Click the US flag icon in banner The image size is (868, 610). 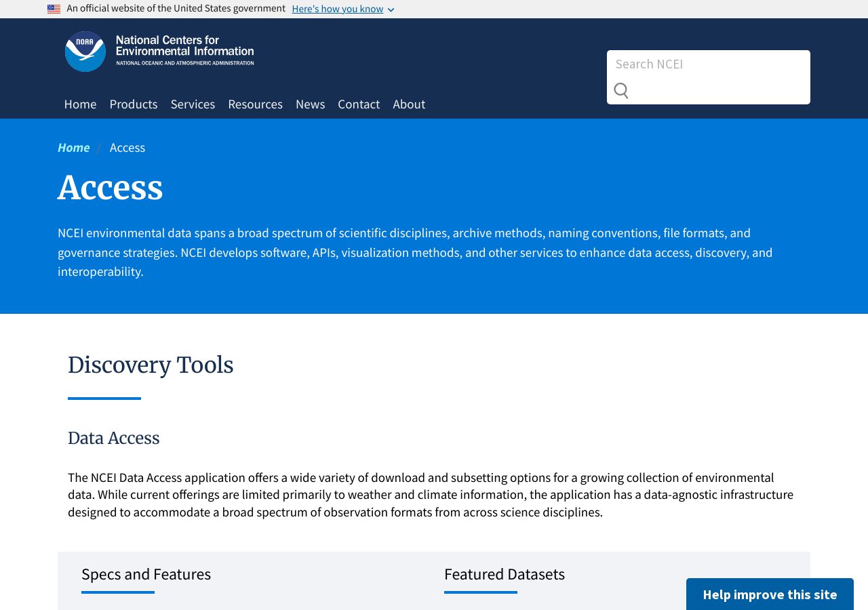[54, 9]
